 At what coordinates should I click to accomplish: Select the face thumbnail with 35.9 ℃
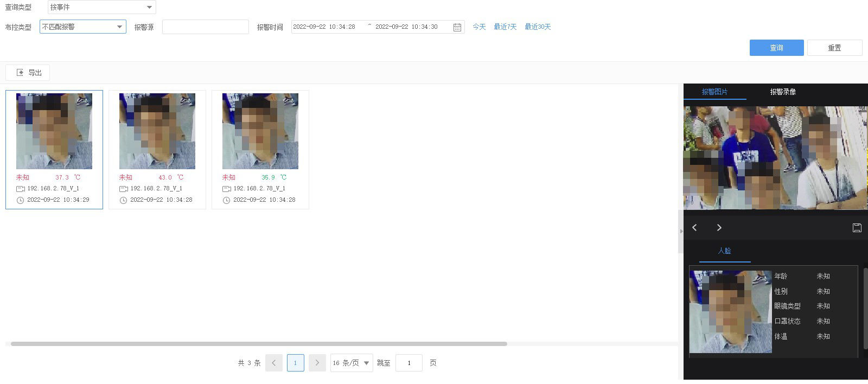(x=260, y=131)
